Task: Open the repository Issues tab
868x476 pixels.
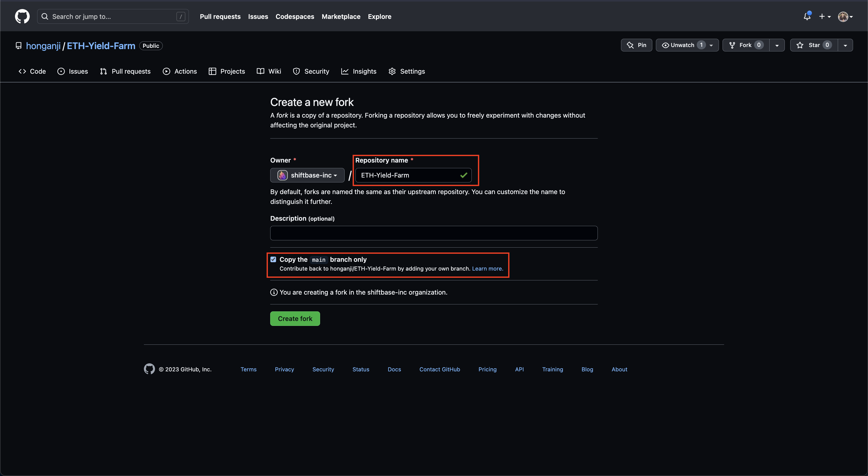Action: pyautogui.click(x=72, y=71)
